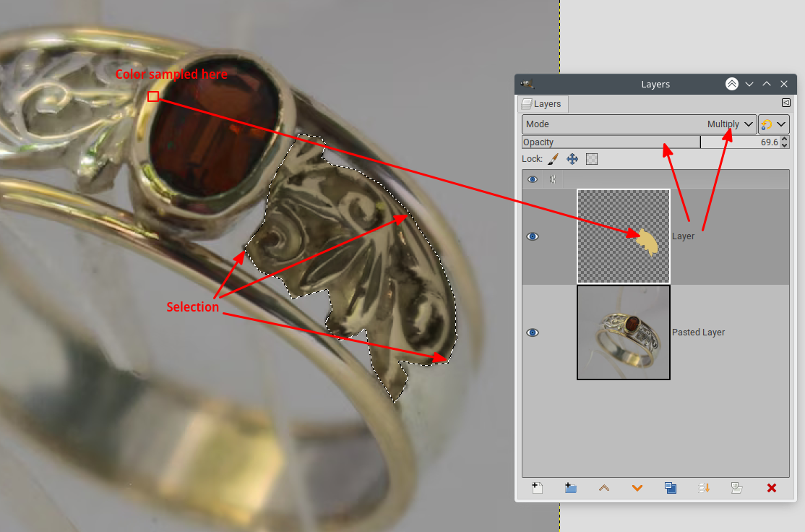The width and height of the screenshot is (805, 532).
Task: Toggle lock position and size icon
Action: (x=572, y=159)
